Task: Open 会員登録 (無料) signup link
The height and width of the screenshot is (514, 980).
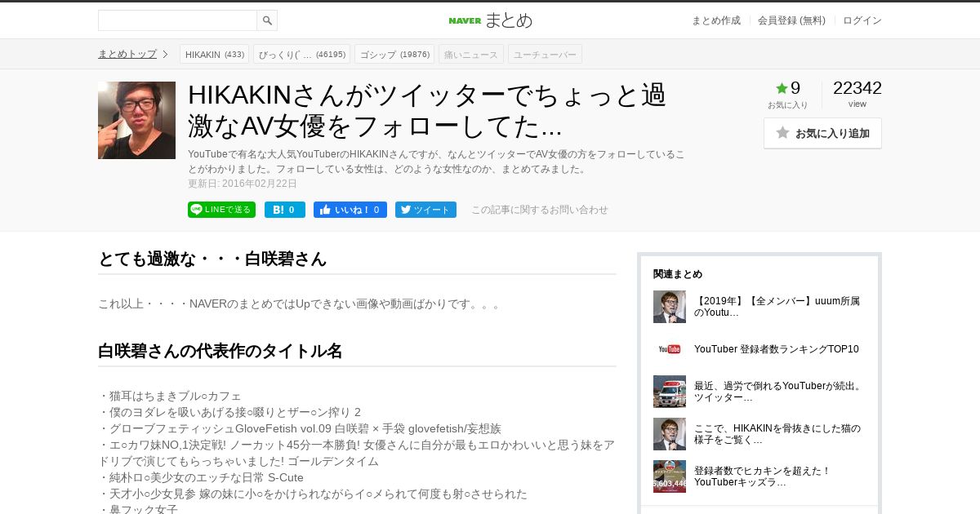Action: click(791, 20)
